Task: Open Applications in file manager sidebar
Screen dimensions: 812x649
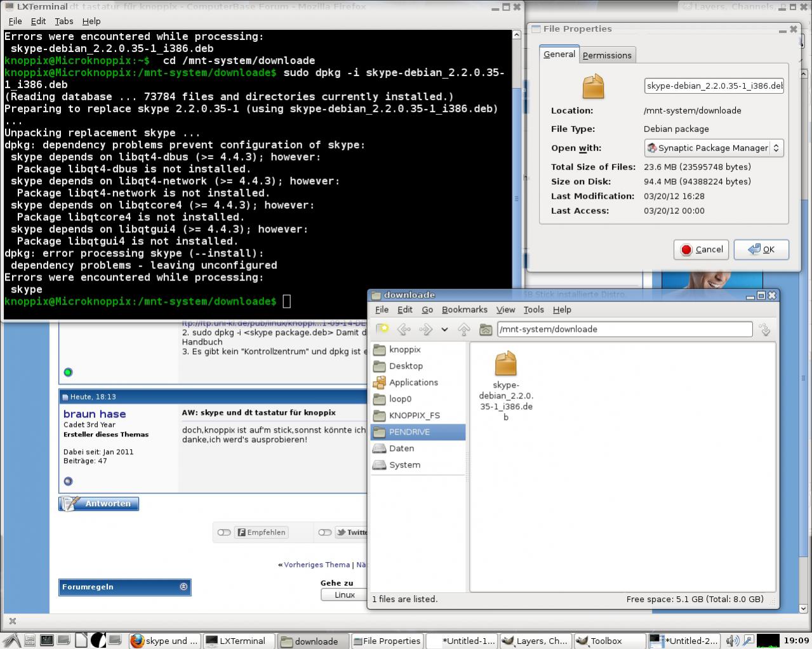Action: pyautogui.click(x=418, y=383)
